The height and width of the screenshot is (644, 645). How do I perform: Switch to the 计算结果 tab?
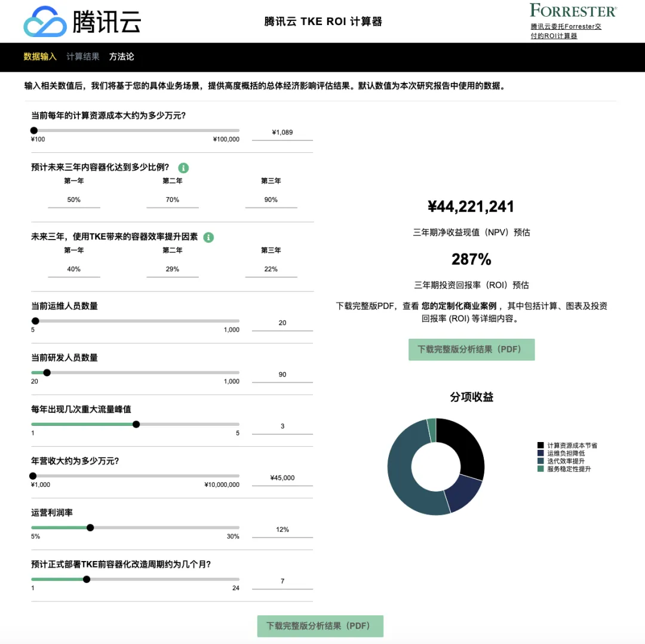point(83,57)
